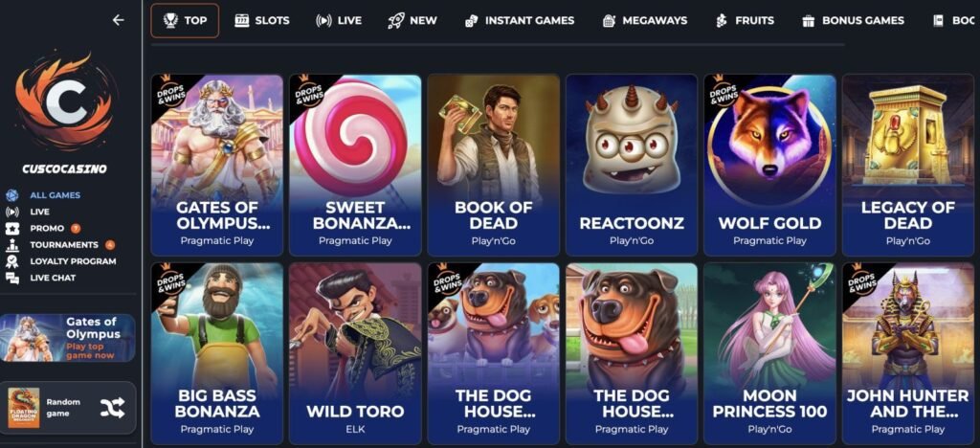Screen dimensions: 980x448
Task: Click the Promo star icon in the sidebar
Action: pyautogui.click(x=11, y=228)
